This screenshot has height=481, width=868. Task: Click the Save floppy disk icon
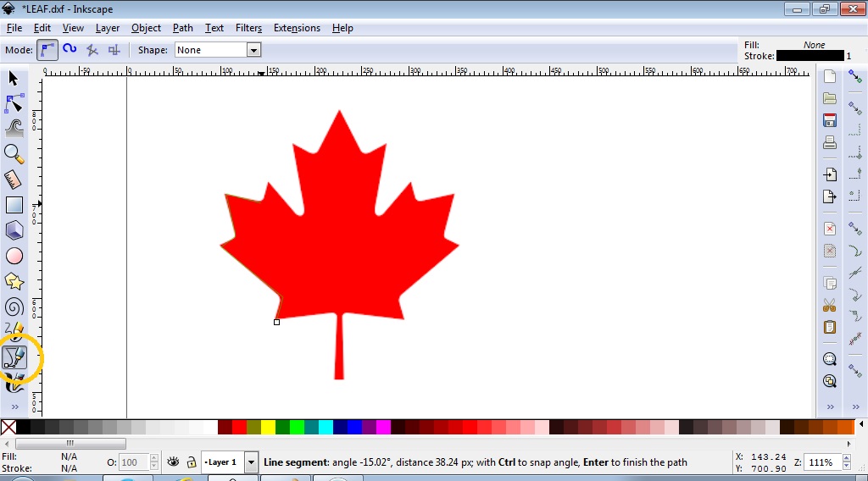829,120
